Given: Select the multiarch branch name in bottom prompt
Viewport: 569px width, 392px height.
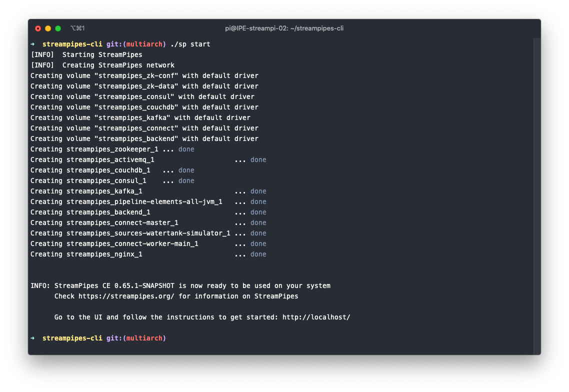Looking at the screenshot, I should point(144,338).
